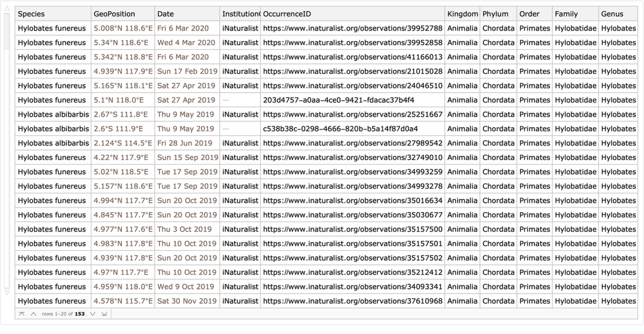
Task: Open iNaturalist observation link 37610968
Action: (353, 301)
